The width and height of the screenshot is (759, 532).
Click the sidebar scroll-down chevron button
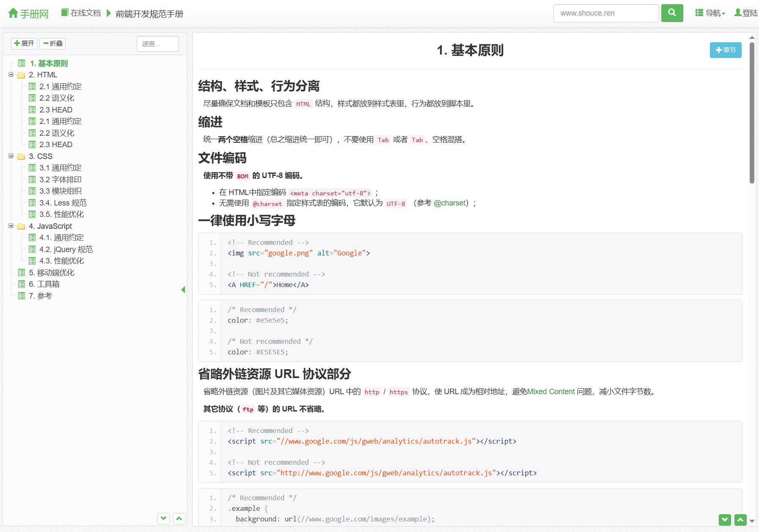164,518
